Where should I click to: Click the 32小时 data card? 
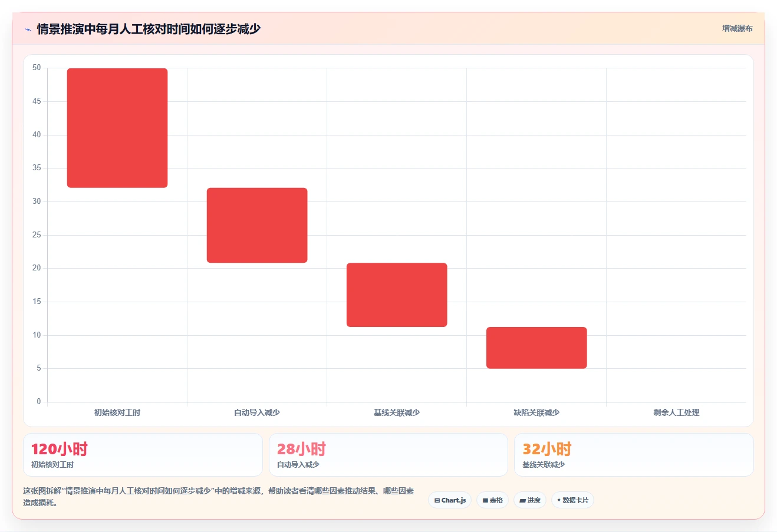[634, 455]
